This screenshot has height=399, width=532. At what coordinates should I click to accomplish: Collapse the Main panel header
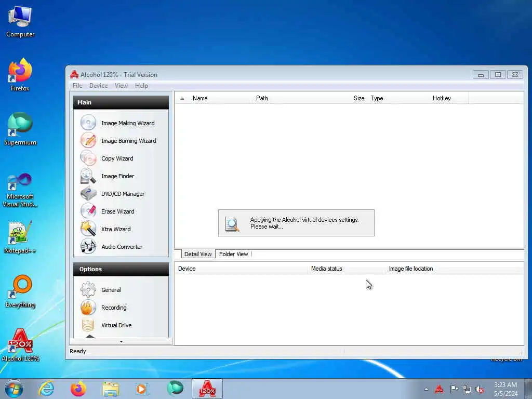point(121,102)
